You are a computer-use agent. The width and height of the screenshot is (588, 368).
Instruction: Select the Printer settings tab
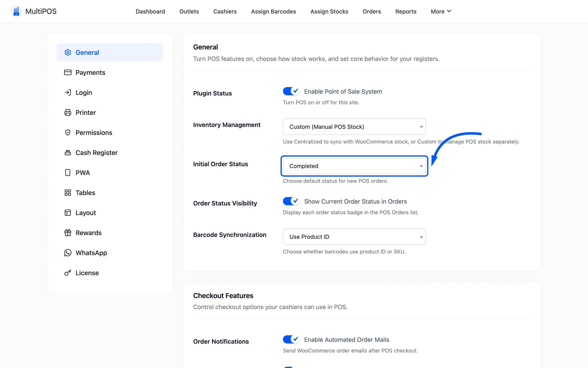point(110,112)
